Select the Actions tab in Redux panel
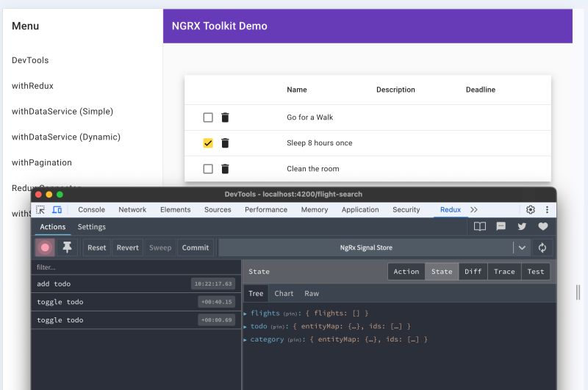The image size is (588, 390). click(53, 227)
